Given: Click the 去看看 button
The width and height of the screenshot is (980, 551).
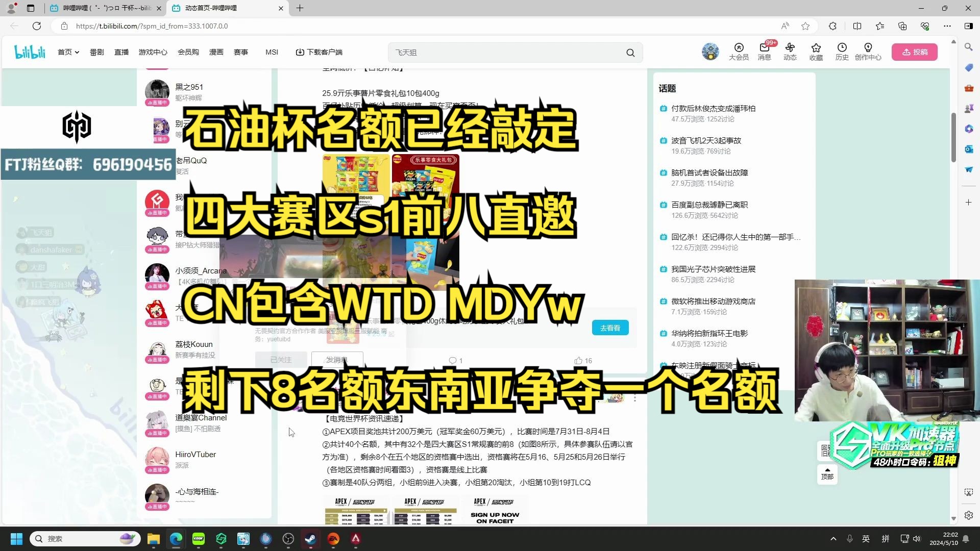Looking at the screenshot, I should 610,328.
